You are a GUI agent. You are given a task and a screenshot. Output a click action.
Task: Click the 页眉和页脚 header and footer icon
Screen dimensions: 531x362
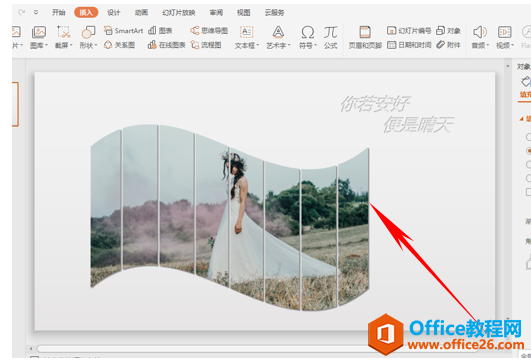click(x=365, y=32)
